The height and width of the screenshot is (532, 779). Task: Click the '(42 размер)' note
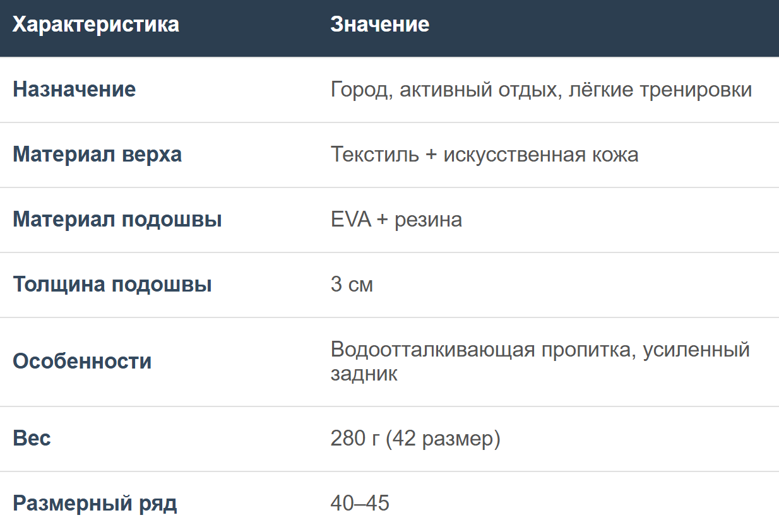click(x=443, y=439)
